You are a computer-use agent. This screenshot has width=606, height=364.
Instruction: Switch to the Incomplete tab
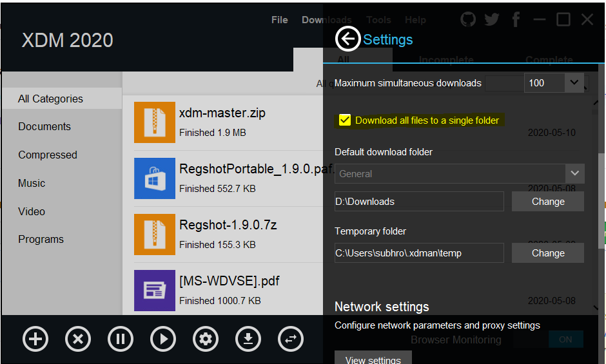click(x=446, y=60)
